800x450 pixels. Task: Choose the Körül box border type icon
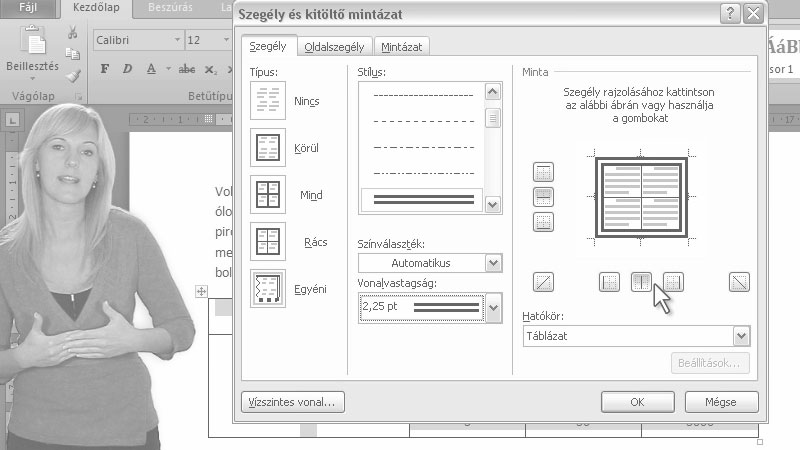[x=267, y=148]
